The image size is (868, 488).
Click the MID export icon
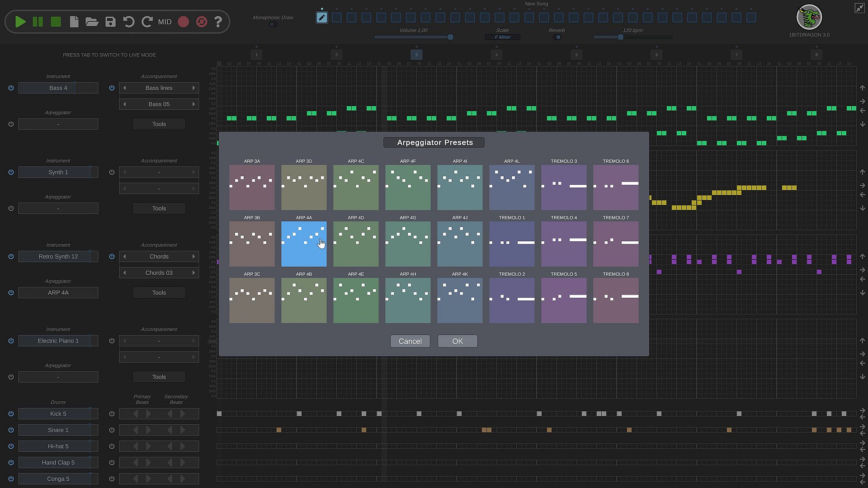click(165, 22)
